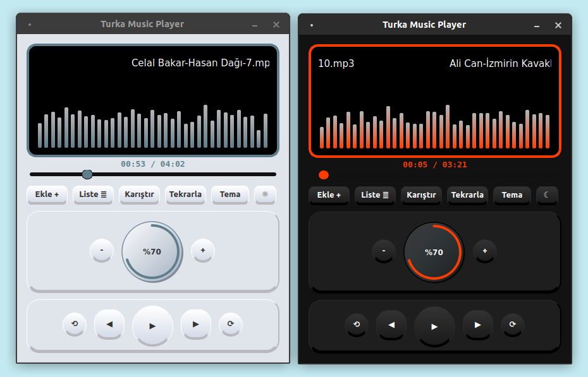Viewport: 588px width, 377px height.
Task: Toggle the sun theme icon in light player
Action: tap(265, 194)
